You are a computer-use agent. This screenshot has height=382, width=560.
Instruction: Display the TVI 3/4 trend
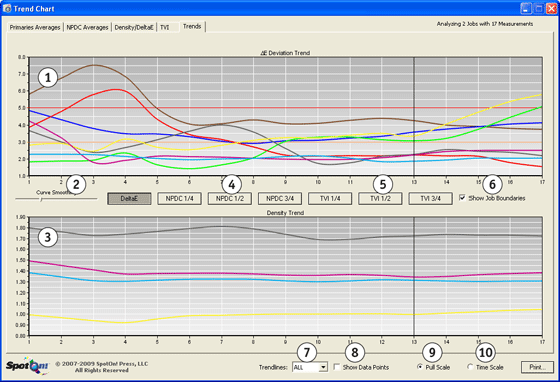click(430, 198)
